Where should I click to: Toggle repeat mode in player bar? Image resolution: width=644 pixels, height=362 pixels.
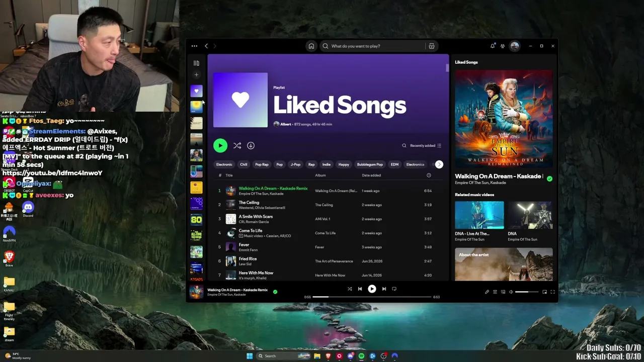(x=394, y=289)
